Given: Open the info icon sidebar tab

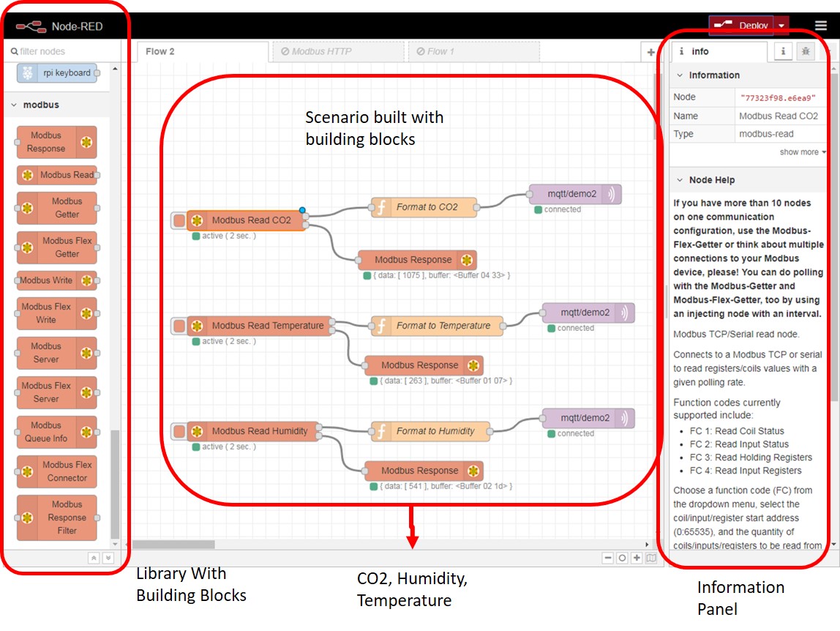Looking at the screenshot, I should pos(783,51).
